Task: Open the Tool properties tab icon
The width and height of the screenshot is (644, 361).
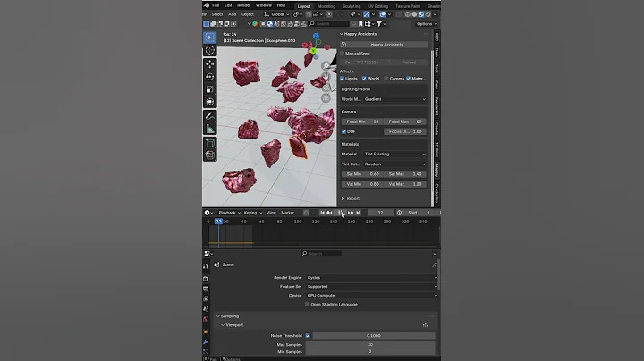Action: click(x=206, y=266)
